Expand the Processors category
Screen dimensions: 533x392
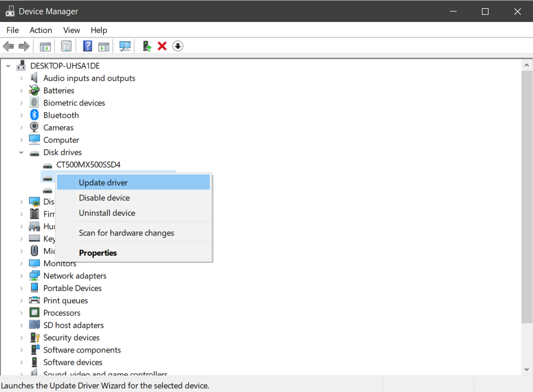point(21,313)
